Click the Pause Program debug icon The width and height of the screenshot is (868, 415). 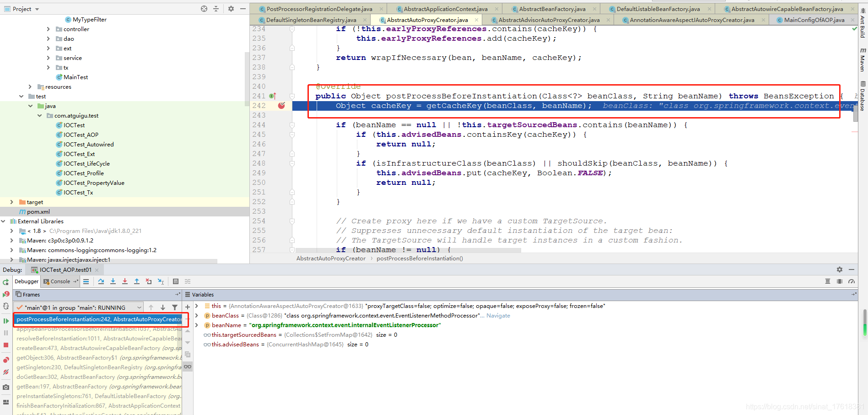coord(6,333)
